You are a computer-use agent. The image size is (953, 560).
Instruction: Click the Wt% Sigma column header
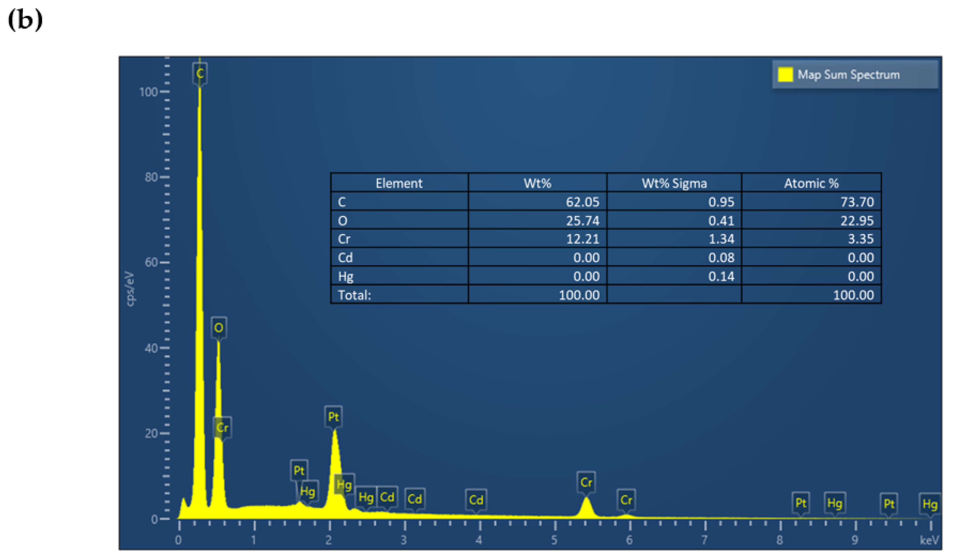tap(674, 183)
